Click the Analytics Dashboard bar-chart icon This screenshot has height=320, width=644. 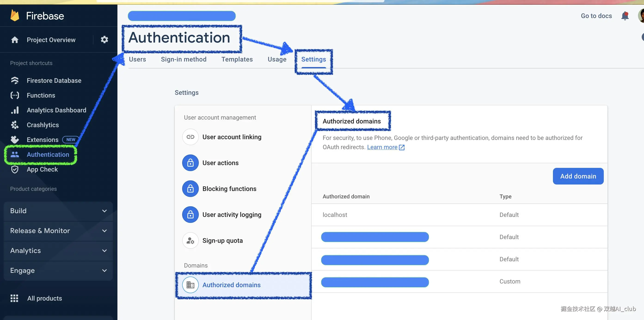pos(15,110)
